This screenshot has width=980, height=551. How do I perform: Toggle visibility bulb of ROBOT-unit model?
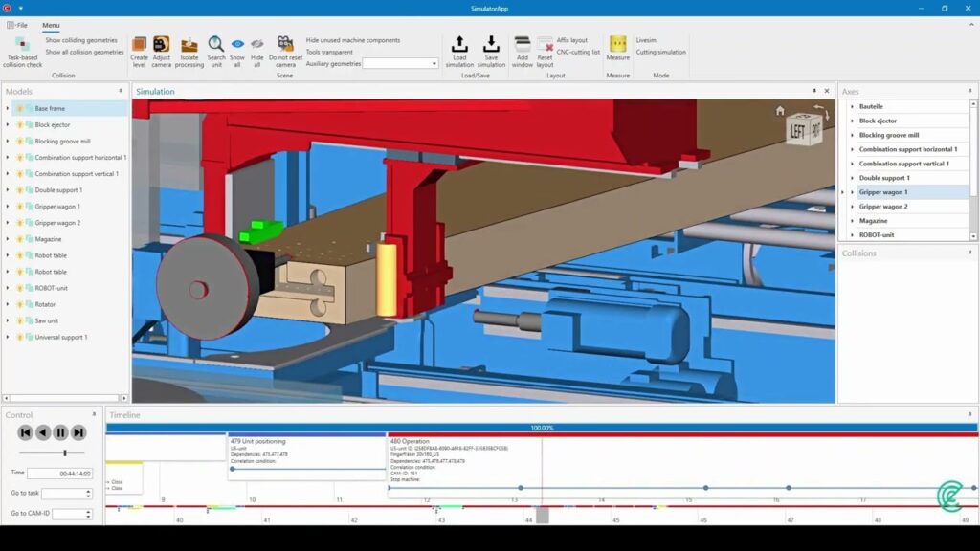click(20, 288)
